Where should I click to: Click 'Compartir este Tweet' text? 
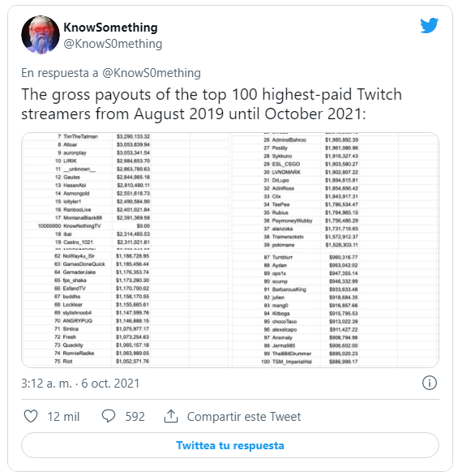coord(244,417)
